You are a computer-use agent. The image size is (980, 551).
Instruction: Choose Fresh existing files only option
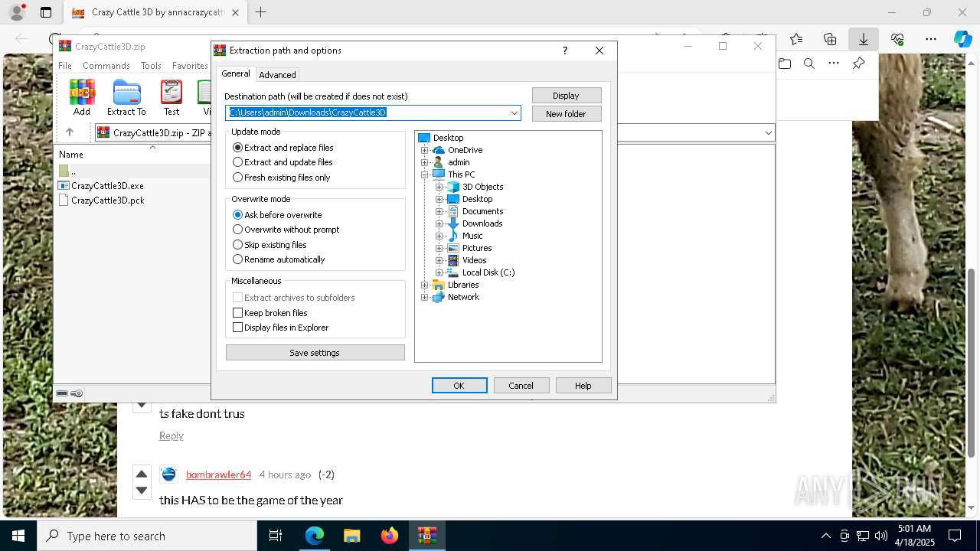pos(282,178)
